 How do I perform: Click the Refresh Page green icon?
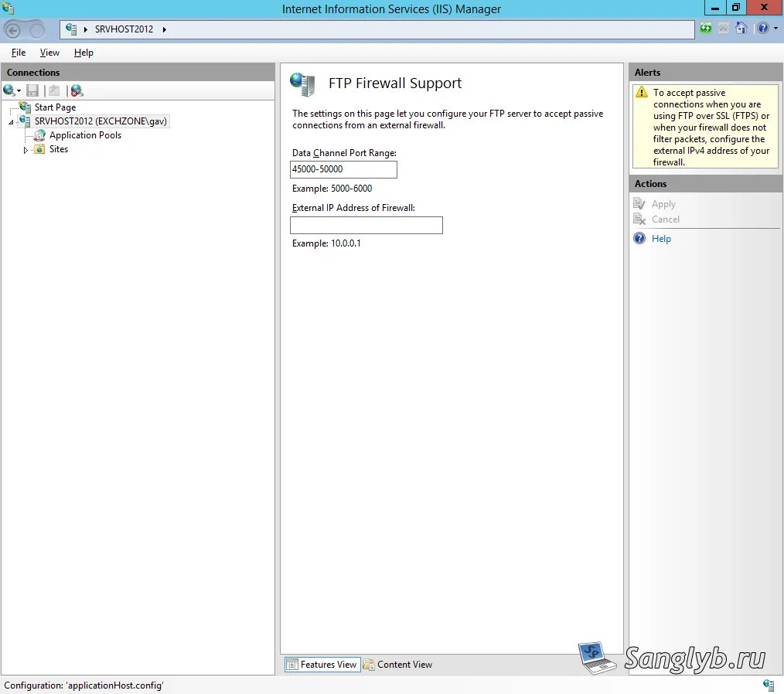pos(705,28)
